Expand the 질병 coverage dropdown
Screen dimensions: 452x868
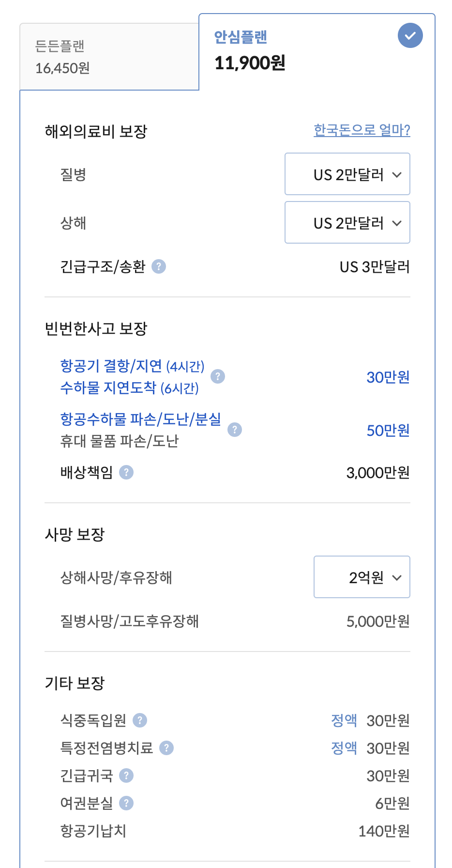pyautogui.click(x=347, y=174)
